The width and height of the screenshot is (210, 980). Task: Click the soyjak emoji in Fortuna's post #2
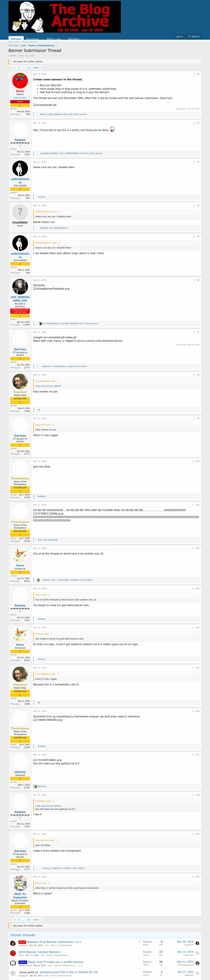[x=112, y=129]
